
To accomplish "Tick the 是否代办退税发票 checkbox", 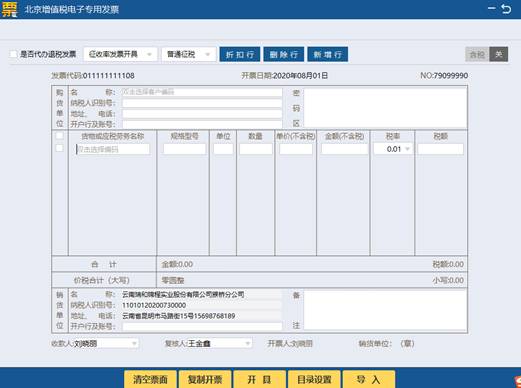I will [13, 54].
